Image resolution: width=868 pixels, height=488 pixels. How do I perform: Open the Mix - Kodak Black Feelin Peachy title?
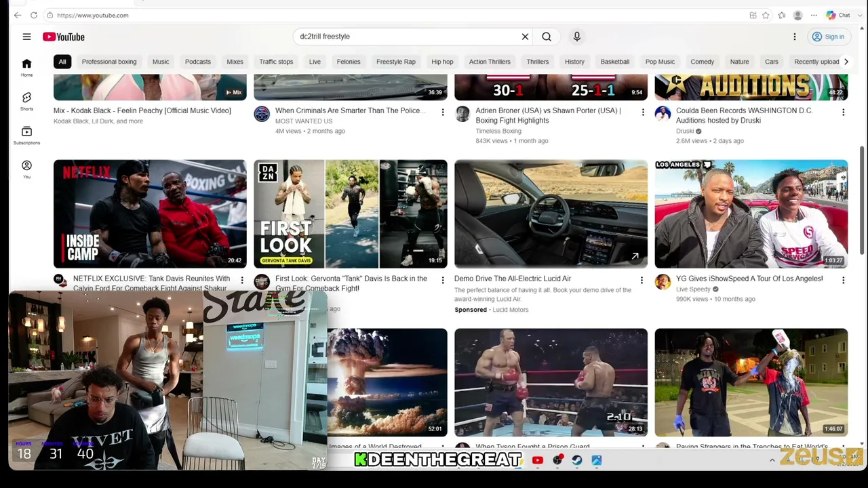142,110
